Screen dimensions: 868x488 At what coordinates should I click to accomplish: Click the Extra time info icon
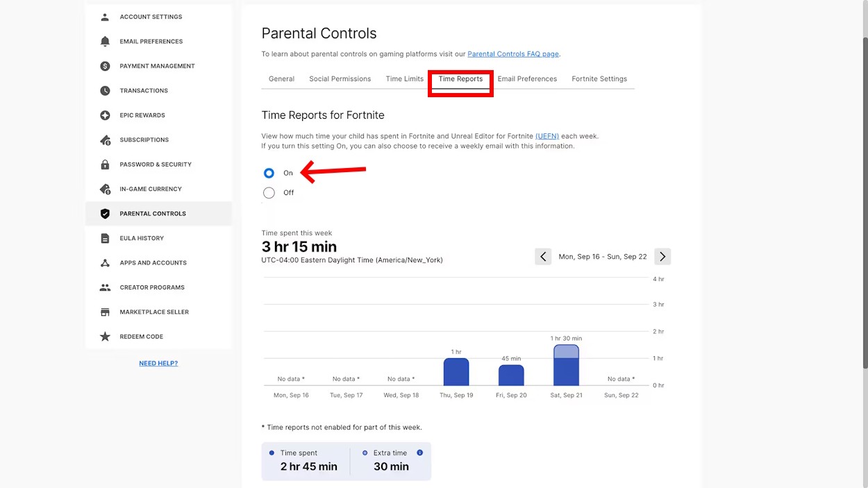pos(419,453)
